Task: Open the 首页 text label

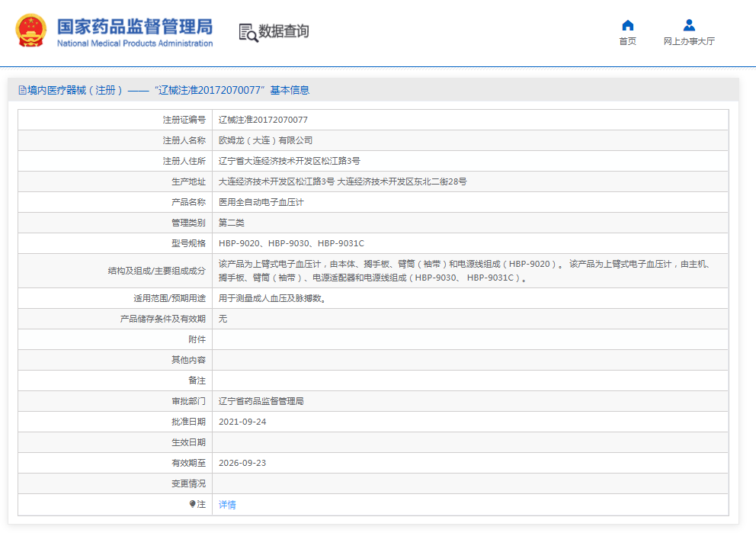Action: point(627,42)
